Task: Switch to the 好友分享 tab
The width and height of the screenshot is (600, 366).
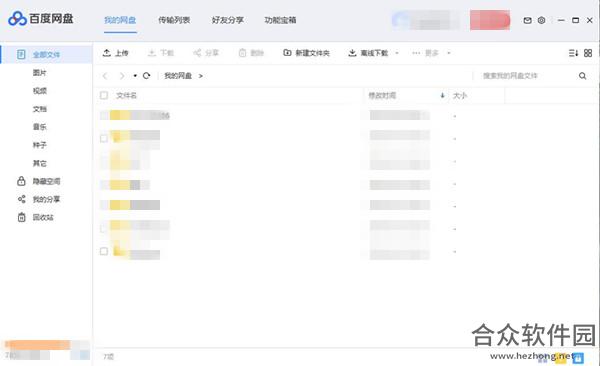Action: [x=228, y=20]
